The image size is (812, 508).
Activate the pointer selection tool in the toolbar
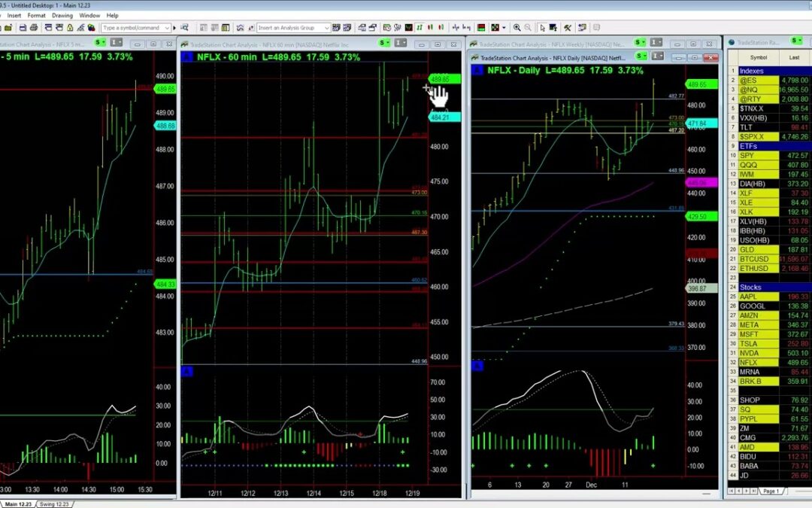tap(542, 28)
